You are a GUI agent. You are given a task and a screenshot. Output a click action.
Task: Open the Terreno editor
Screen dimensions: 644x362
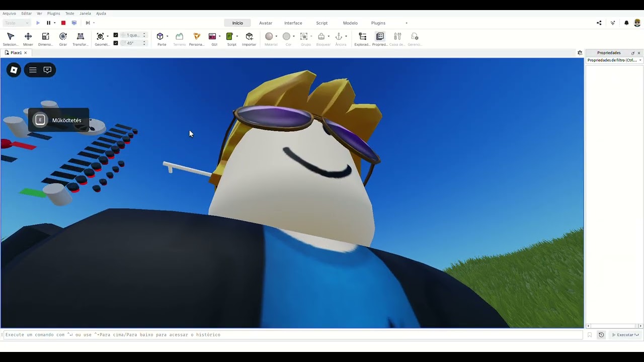(179, 39)
